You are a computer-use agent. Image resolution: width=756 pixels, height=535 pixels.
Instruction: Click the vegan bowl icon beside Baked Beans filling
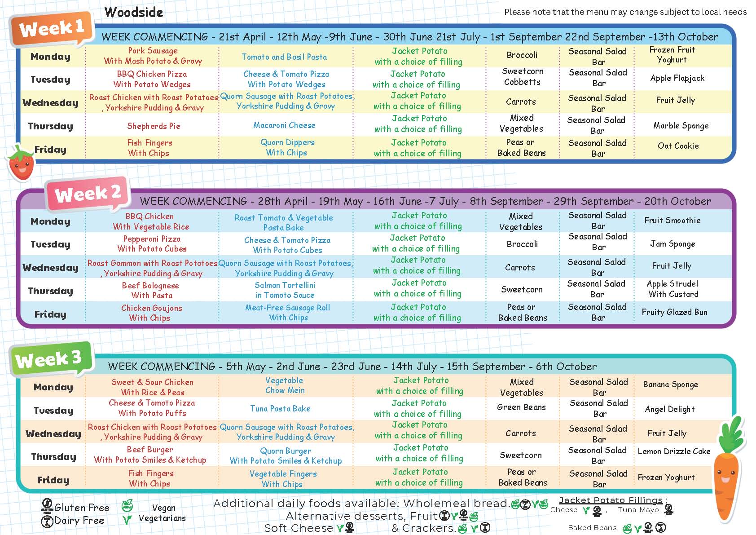[x=627, y=529]
